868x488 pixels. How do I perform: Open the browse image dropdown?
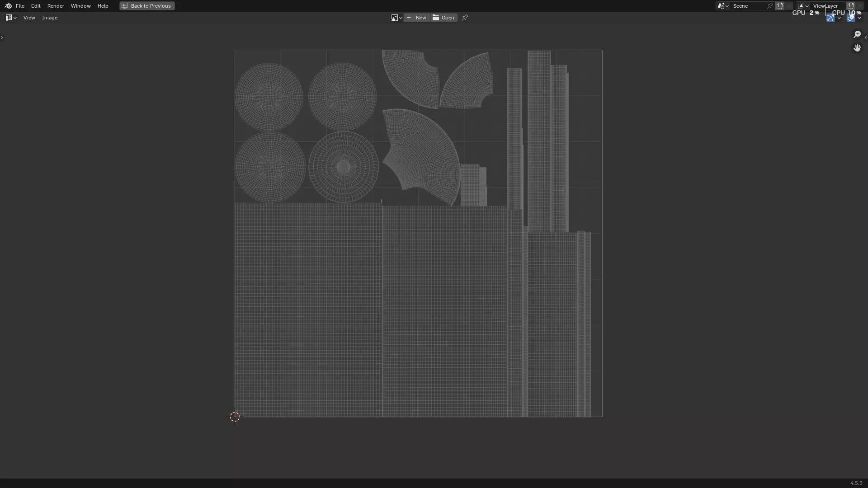click(396, 18)
